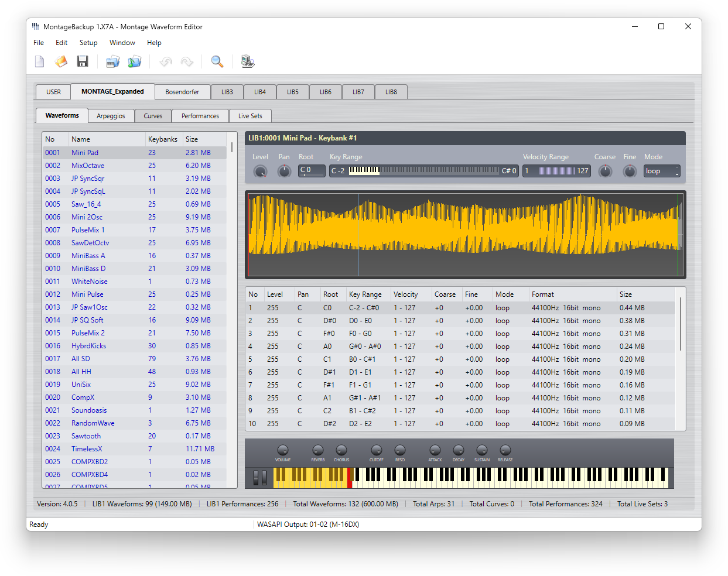Image resolution: width=728 pixels, height=576 pixels.
Task: Switch to the Bosendorfer library tab
Action: tap(182, 92)
